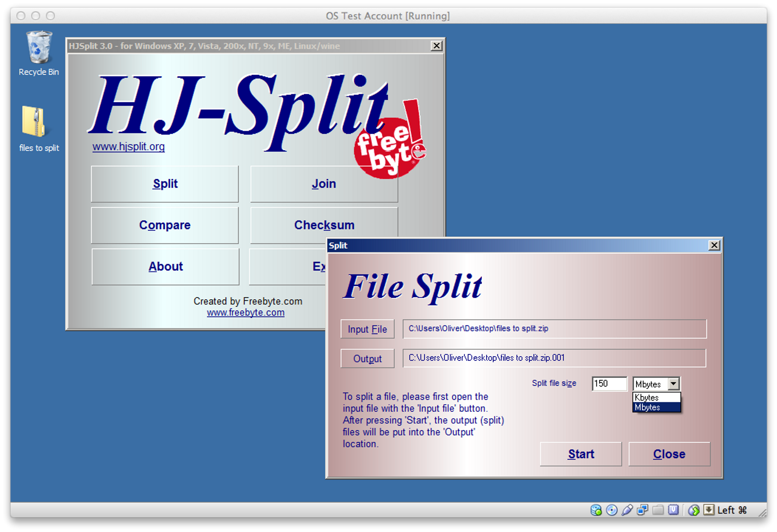The image size is (777, 532).
Task: Click the USB devices status icon
Action: pos(627,510)
